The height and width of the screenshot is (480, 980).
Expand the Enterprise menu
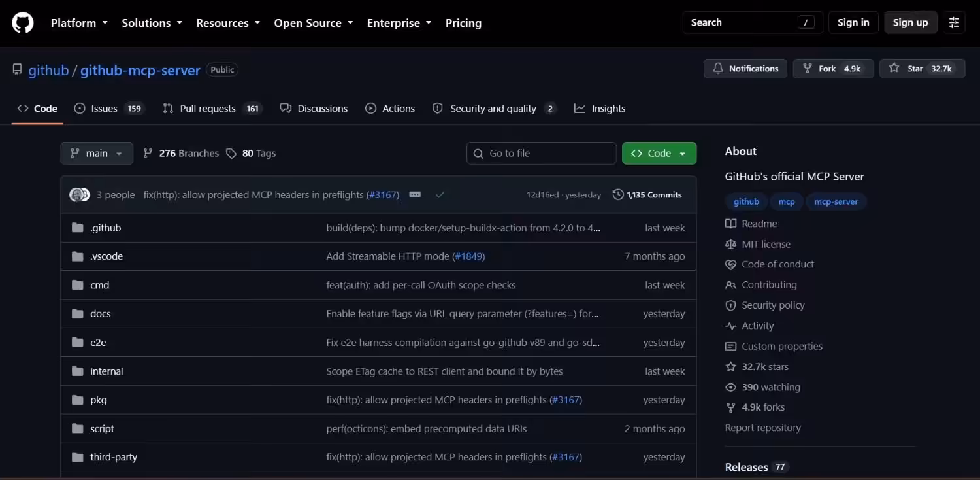(x=399, y=23)
